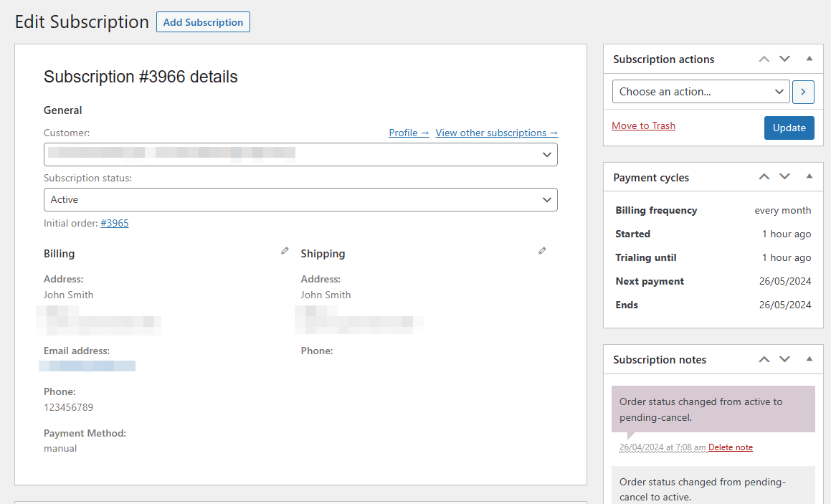Collapse the Payment cycles panel
This screenshot has width=831, height=504.
pyautogui.click(x=809, y=176)
